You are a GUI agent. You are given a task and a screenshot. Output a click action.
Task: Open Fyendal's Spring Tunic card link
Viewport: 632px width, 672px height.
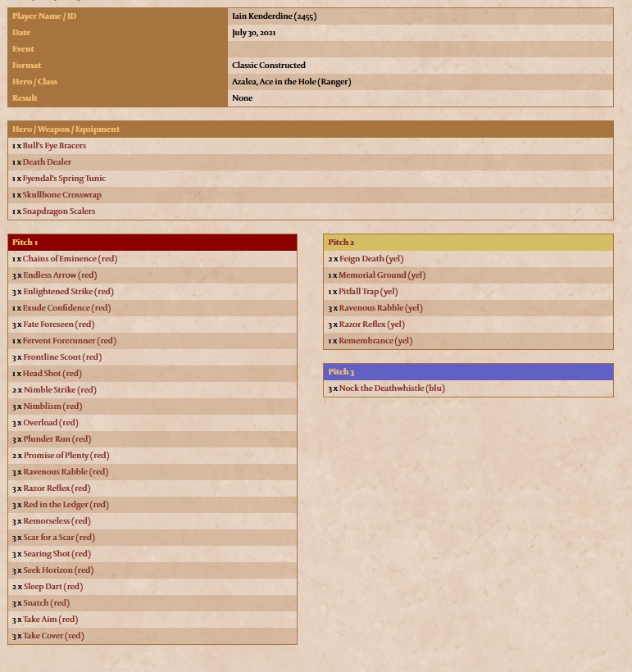click(64, 179)
